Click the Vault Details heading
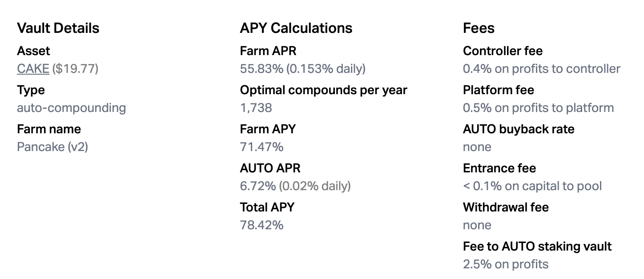This screenshot has width=644, height=279. [x=58, y=28]
